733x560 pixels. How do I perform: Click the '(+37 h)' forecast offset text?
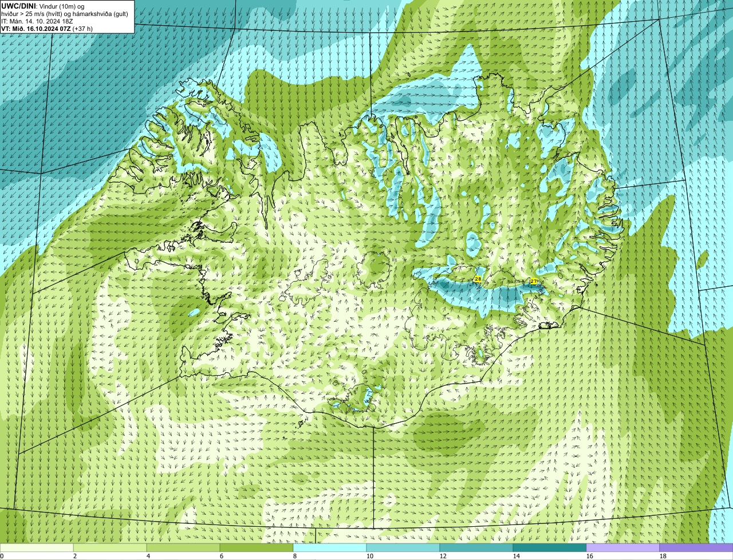tap(82, 29)
